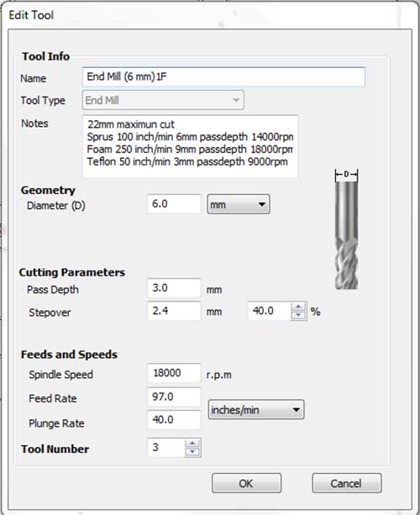Click the Tool Number value field
The height and width of the screenshot is (515, 420).
[166, 447]
